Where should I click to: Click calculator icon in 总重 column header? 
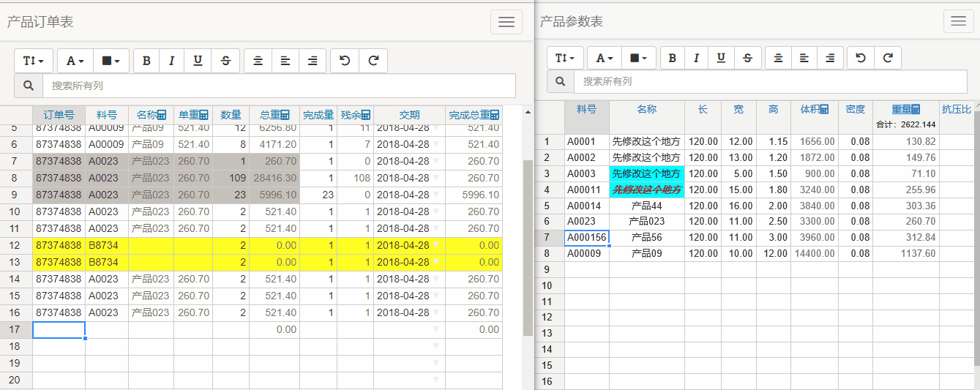pyautogui.click(x=285, y=115)
